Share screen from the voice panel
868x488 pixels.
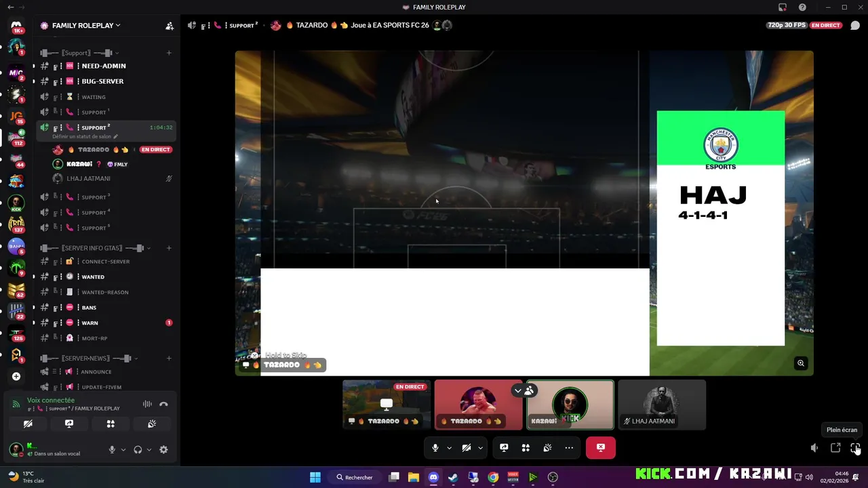click(x=69, y=424)
